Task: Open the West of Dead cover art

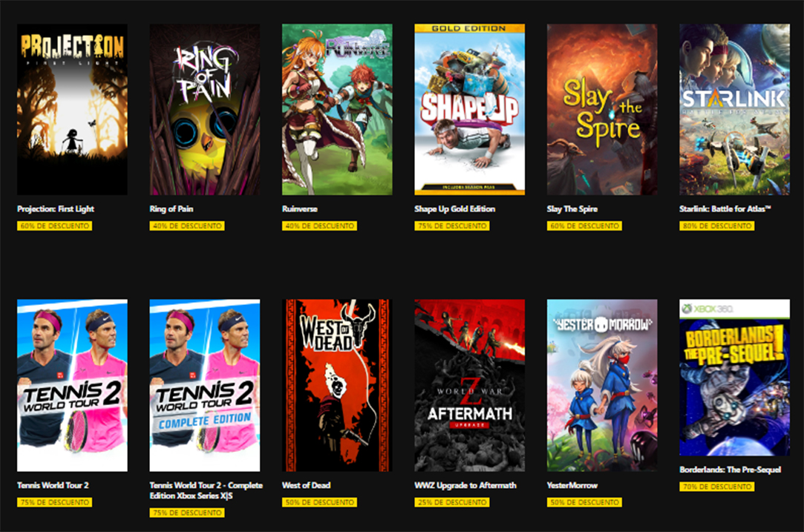Action: pyautogui.click(x=337, y=385)
